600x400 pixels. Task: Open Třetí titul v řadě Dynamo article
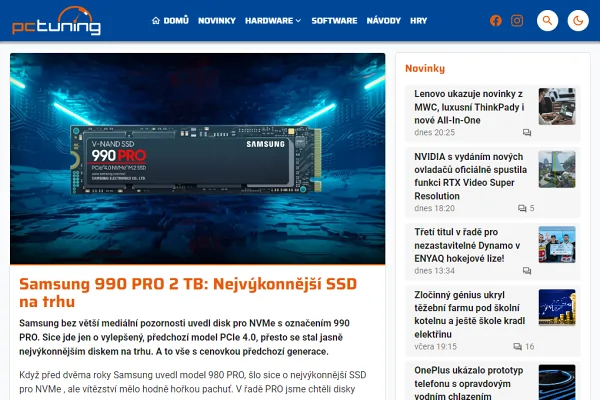click(x=467, y=245)
